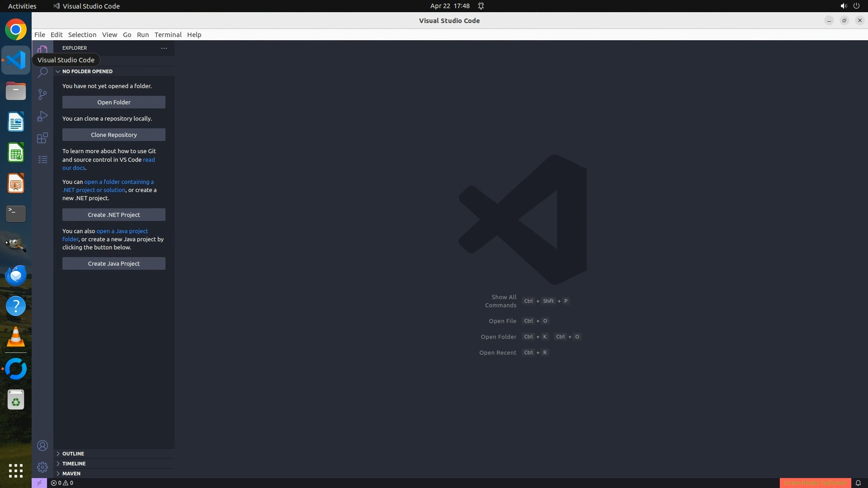The width and height of the screenshot is (868, 488).
Task: Open the Search view in activity bar
Action: click(x=42, y=73)
